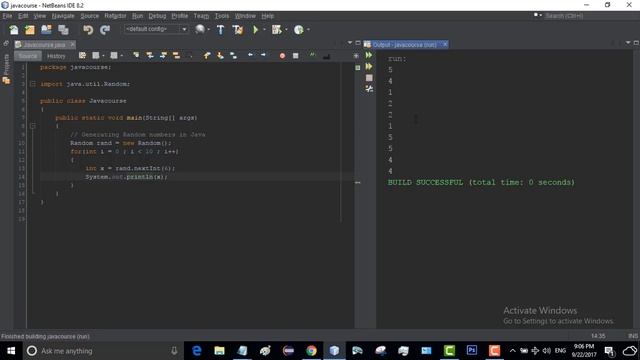The image size is (640, 360).
Task: Open Photoshop from the taskbar
Action: point(472,351)
